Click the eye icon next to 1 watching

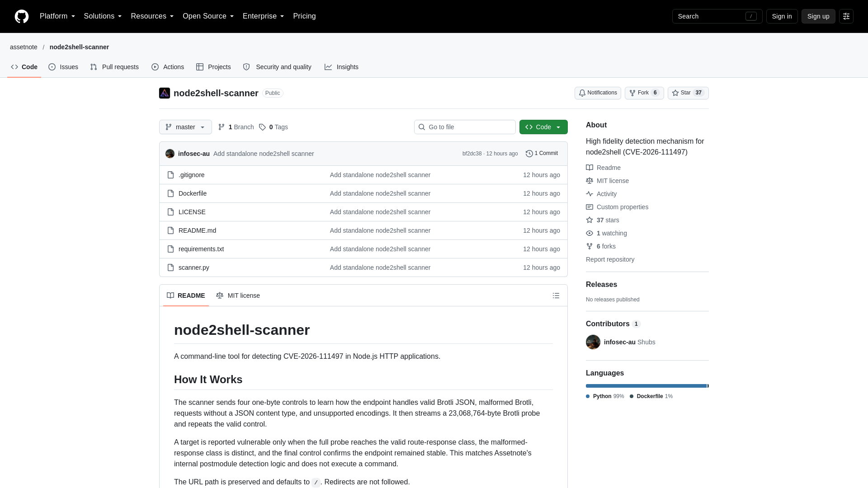tap(590, 233)
